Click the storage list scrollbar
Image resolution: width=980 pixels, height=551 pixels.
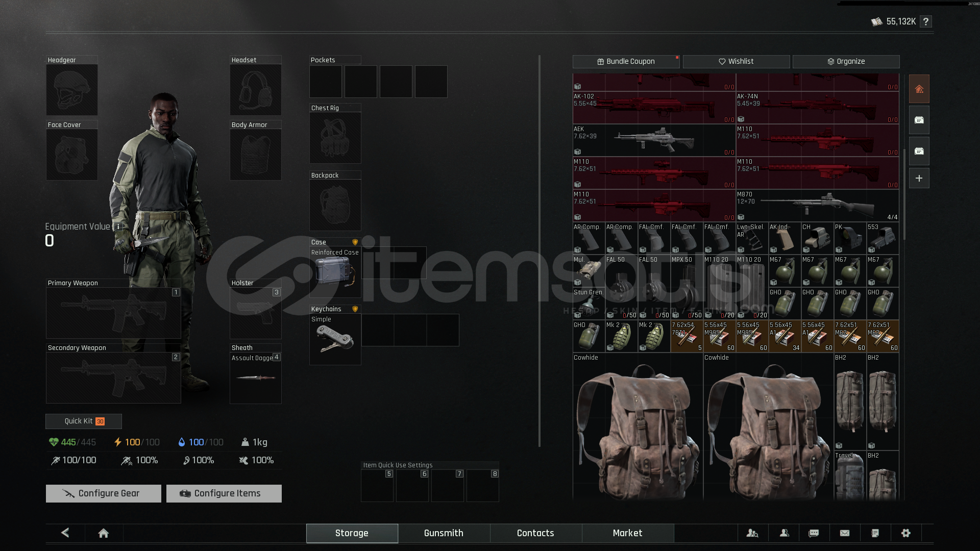[904, 194]
